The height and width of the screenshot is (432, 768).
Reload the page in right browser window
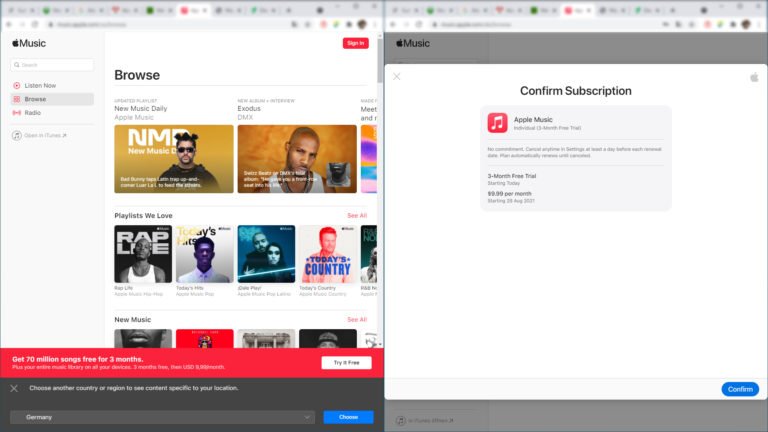(x=419, y=24)
